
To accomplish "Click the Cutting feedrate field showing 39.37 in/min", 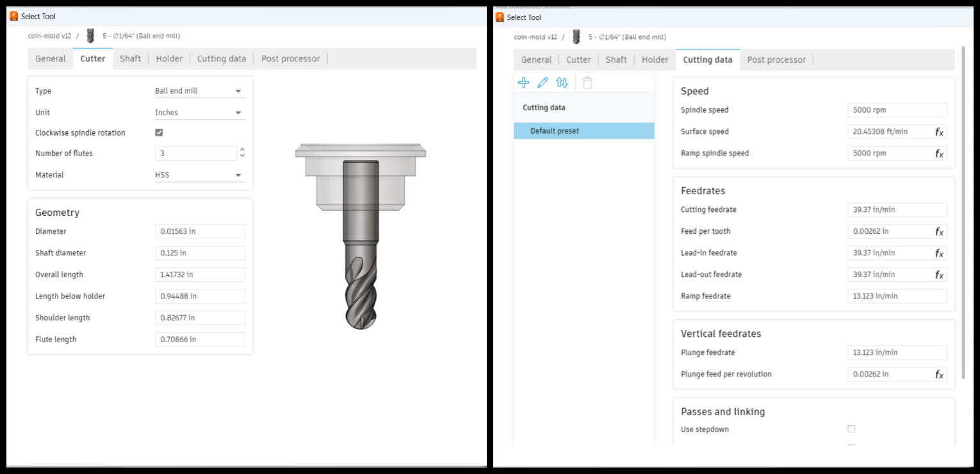I will tap(897, 210).
